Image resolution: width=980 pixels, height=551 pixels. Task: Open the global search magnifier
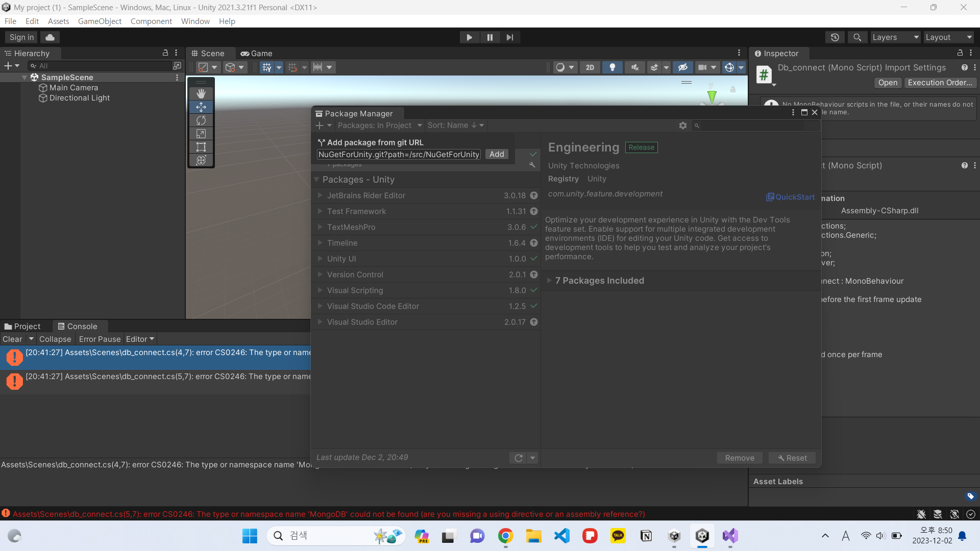(x=857, y=37)
